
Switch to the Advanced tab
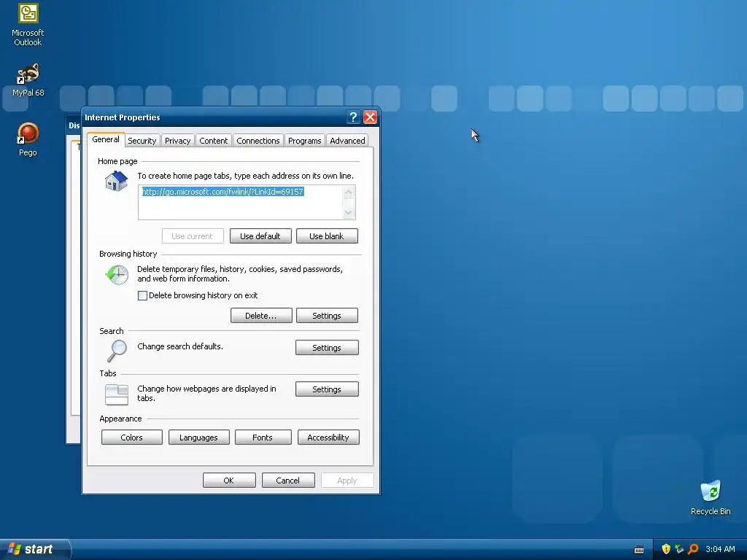(x=347, y=141)
